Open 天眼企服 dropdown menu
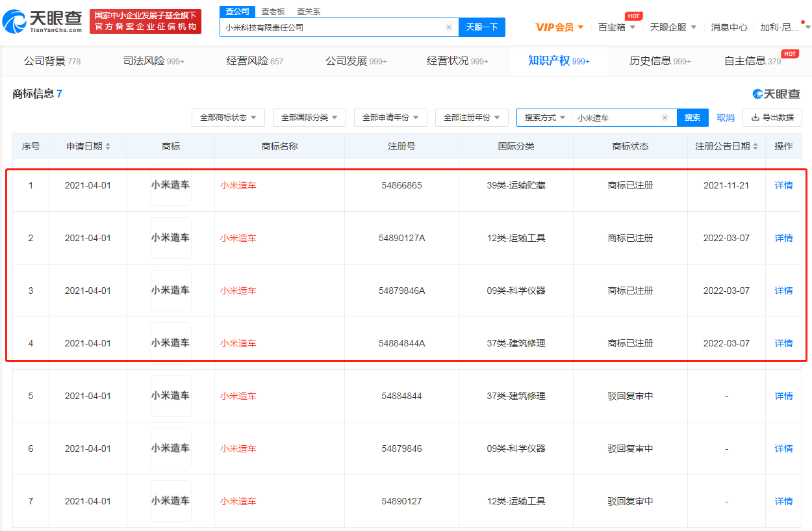 (673, 27)
